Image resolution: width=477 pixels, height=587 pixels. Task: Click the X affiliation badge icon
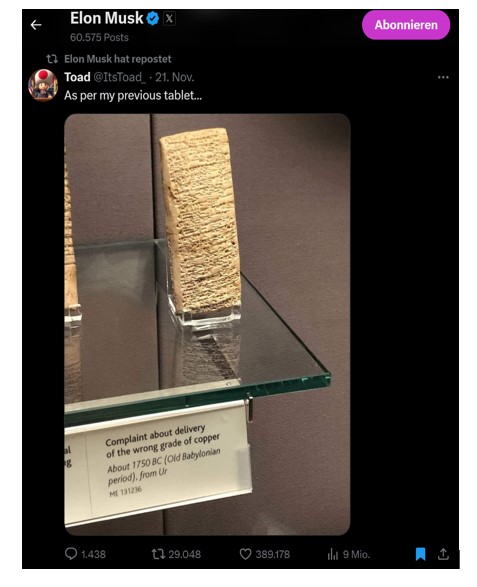click(x=169, y=18)
